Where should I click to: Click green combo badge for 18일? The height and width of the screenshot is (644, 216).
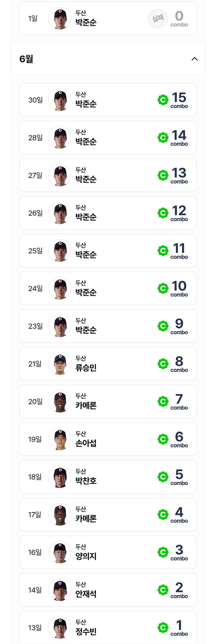(x=163, y=477)
